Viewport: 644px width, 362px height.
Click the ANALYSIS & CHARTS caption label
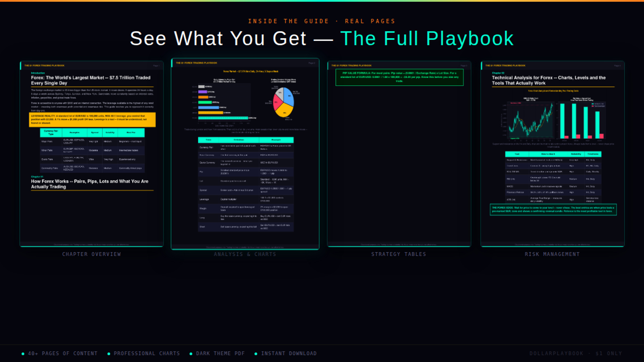tap(245, 254)
